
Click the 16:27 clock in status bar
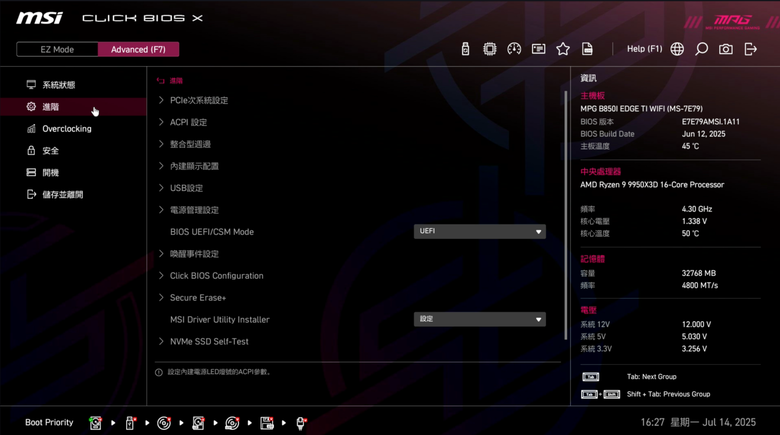(x=652, y=422)
